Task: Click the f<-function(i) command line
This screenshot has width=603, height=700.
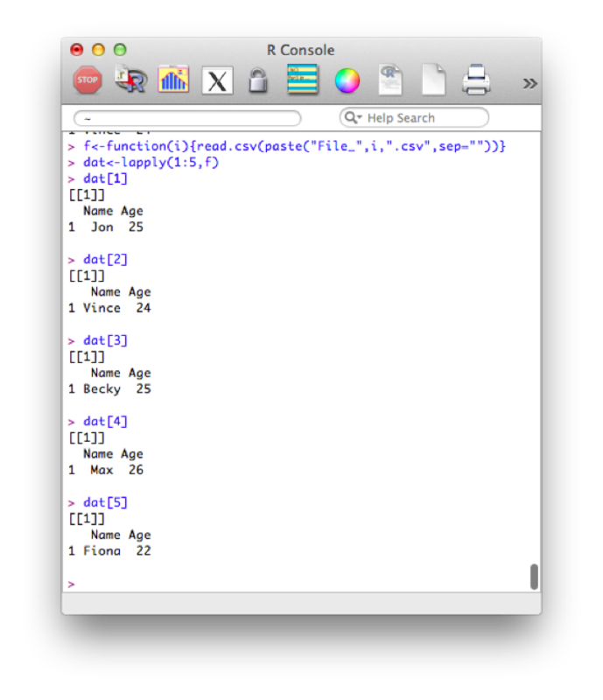Action: tap(294, 146)
